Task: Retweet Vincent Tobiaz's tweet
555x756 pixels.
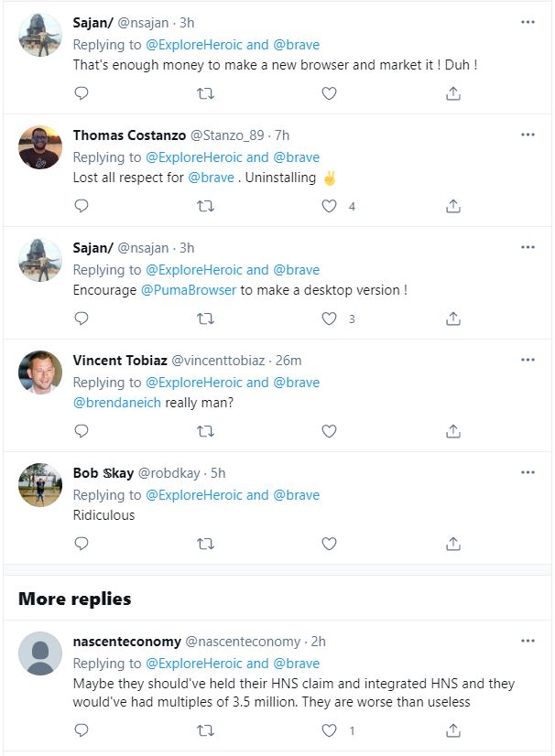Action: point(206,431)
